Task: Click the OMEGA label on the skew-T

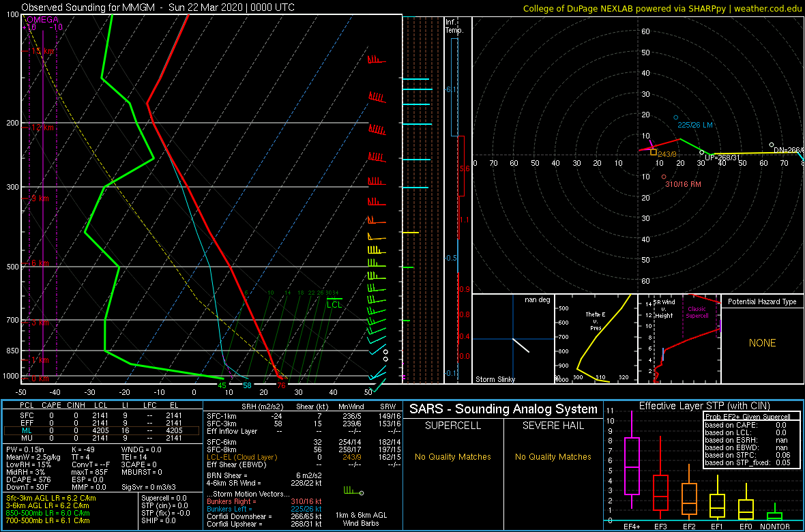Action: coord(43,20)
